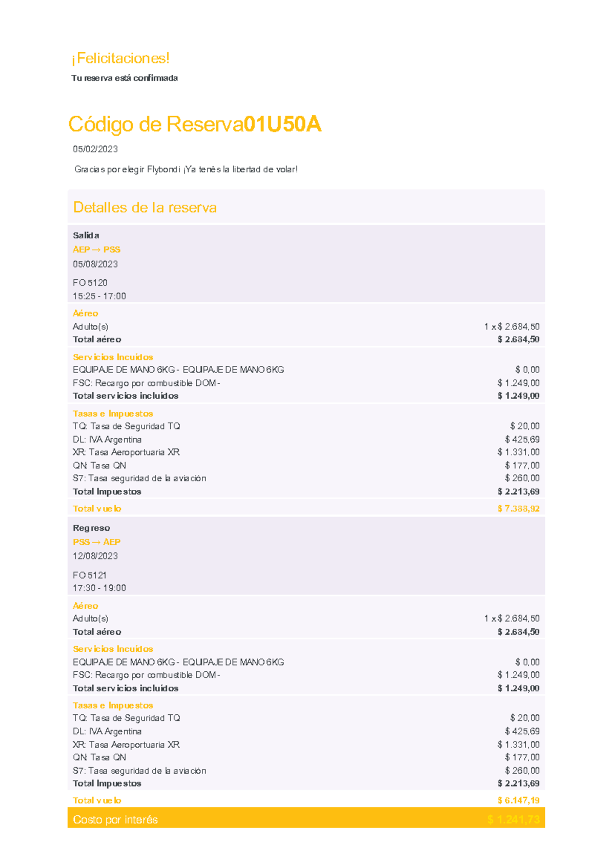
Task: Click outbound flight number FO 5120
Action: pos(90,283)
